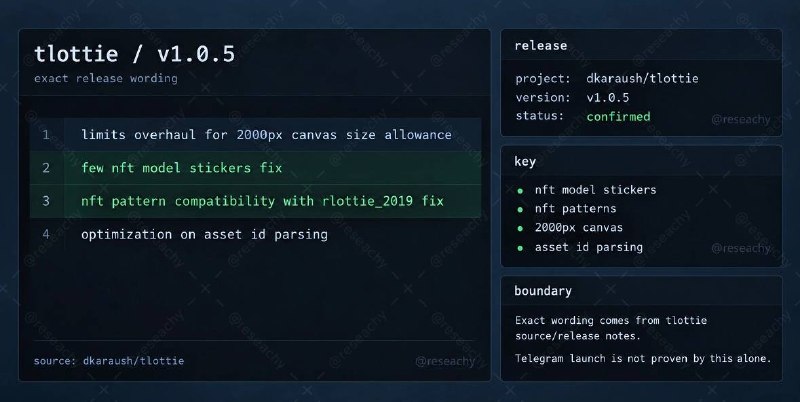
Task: Select the "v1.0.5" version value in release panel
Action: [608, 97]
